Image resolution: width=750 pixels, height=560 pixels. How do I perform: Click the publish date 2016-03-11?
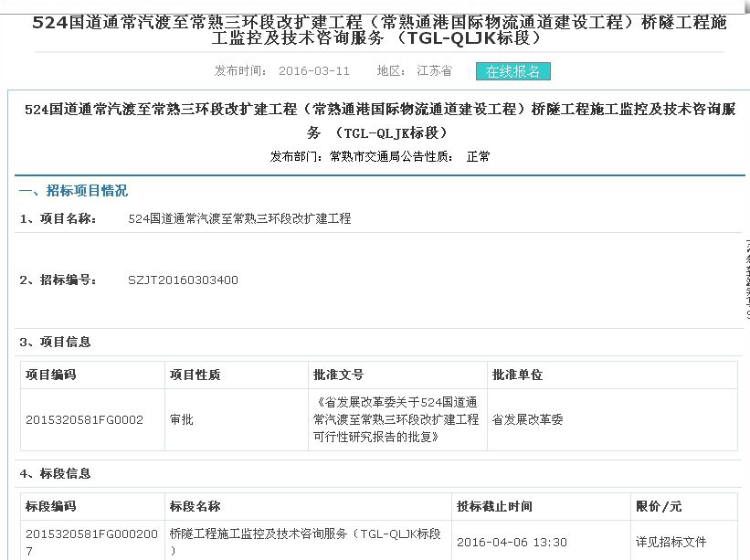313,71
